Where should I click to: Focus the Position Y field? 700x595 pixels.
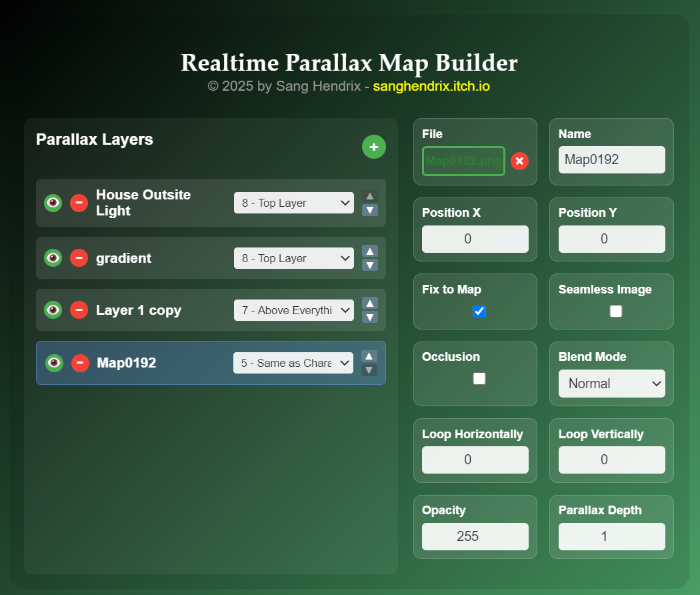tap(611, 239)
